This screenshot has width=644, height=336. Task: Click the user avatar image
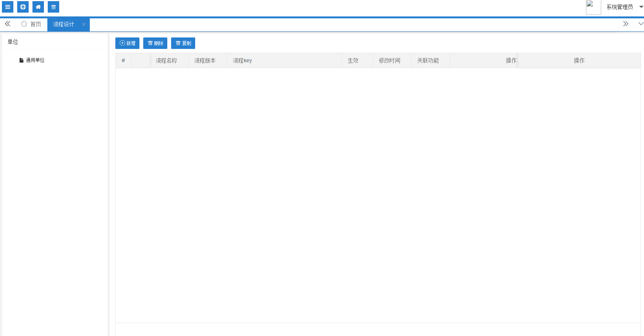tap(593, 7)
